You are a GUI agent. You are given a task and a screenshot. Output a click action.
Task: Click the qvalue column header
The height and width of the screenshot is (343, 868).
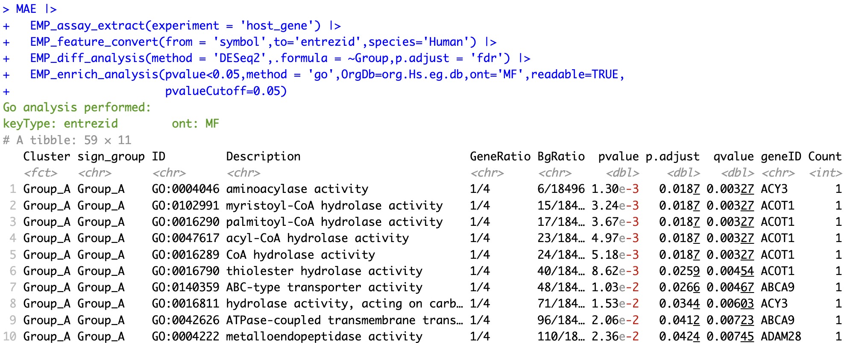pos(733,157)
